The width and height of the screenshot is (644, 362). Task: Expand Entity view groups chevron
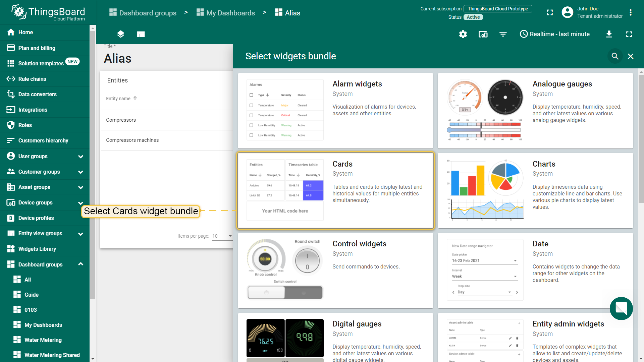(x=80, y=234)
